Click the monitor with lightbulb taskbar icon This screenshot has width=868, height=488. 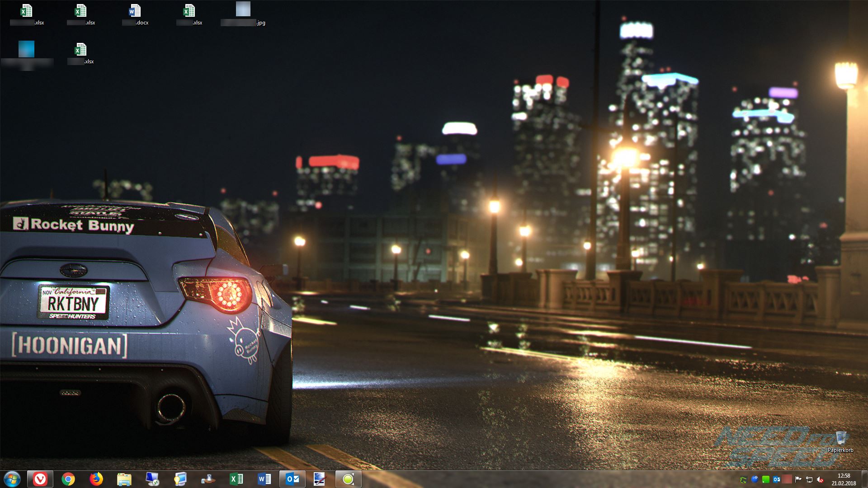[x=180, y=479]
